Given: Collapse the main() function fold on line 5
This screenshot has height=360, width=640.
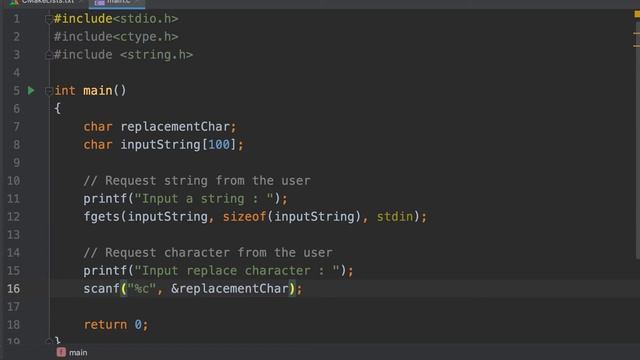Looking at the screenshot, I should 48,91.
